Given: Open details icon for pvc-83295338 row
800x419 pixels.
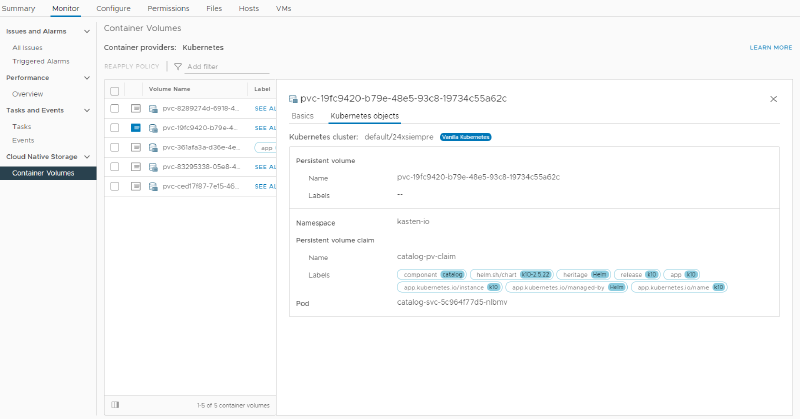Looking at the screenshot, I should (136, 167).
